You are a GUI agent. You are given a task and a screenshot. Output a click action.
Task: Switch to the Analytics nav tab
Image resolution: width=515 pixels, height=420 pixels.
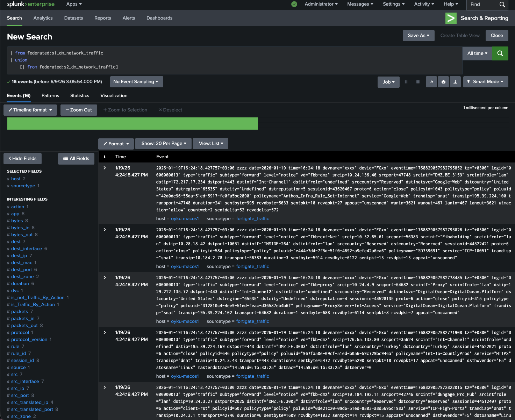click(43, 18)
